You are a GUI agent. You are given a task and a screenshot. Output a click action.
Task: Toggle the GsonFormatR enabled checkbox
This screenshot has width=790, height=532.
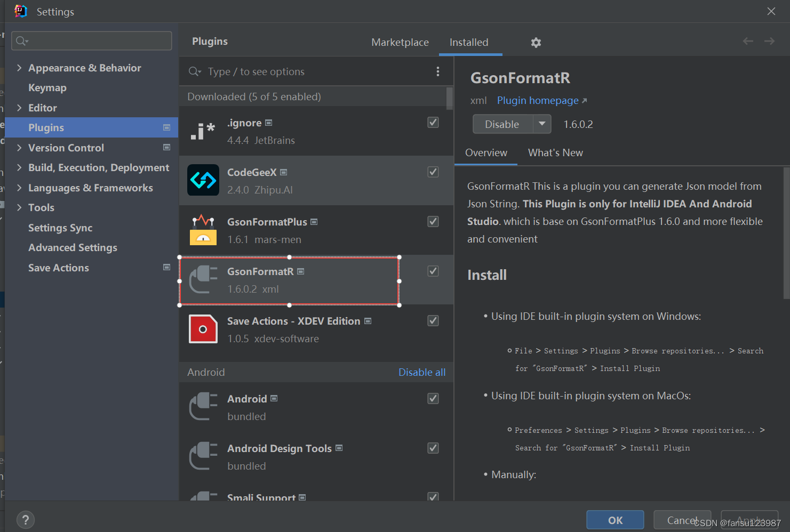click(433, 271)
